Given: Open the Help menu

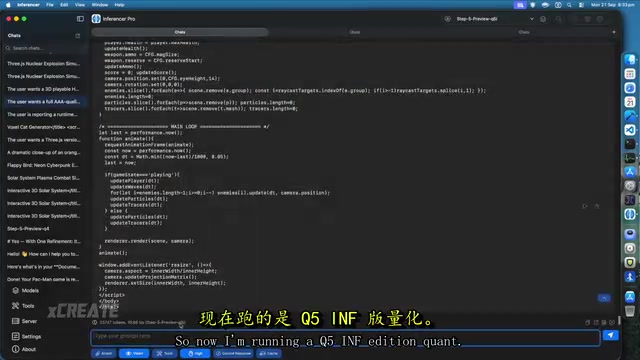Looking at the screenshot, I should 119,5.
